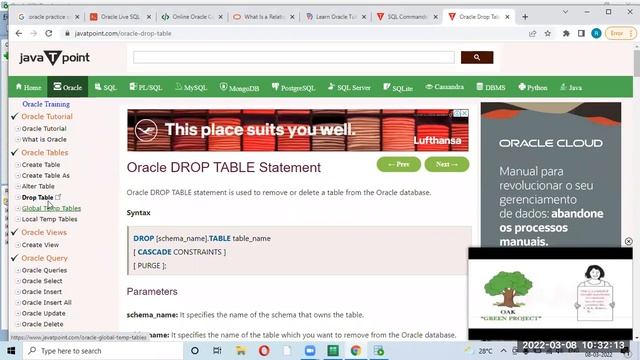Open the Oracle Delete sidebar link
This screenshot has width=640, height=360.
[42, 324]
